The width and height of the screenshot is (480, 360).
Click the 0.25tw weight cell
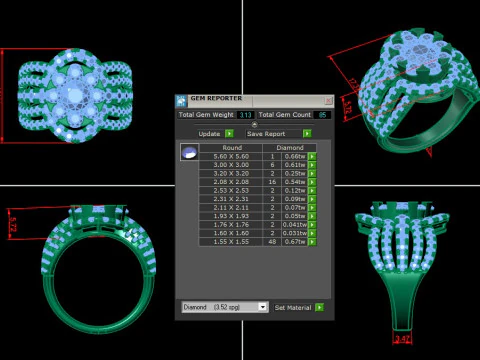pos(295,174)
